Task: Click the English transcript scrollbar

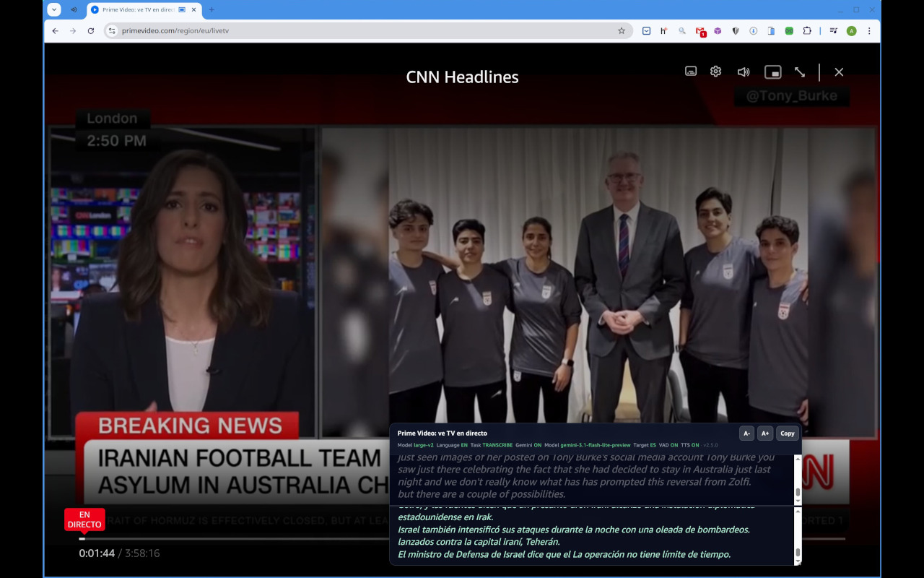Action: [798, 480]
